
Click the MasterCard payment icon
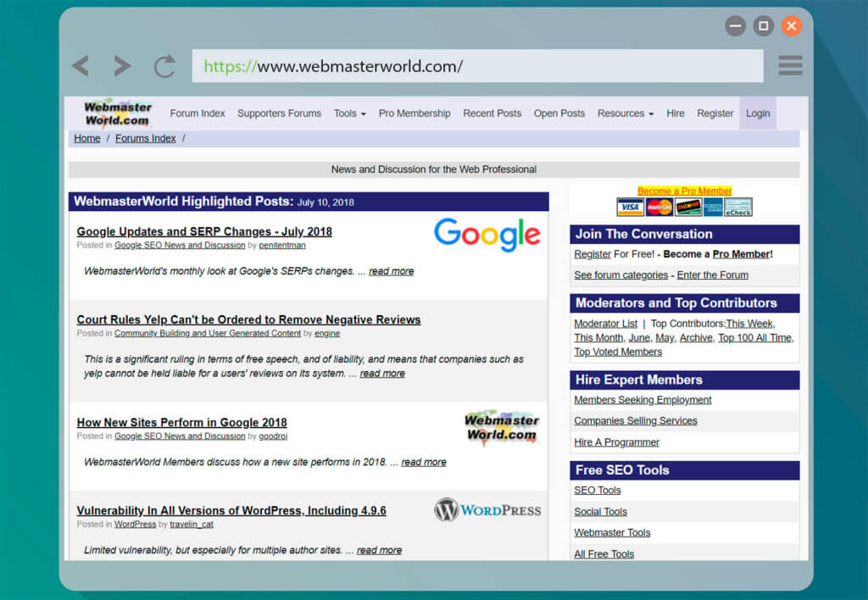tap(658, 207)
